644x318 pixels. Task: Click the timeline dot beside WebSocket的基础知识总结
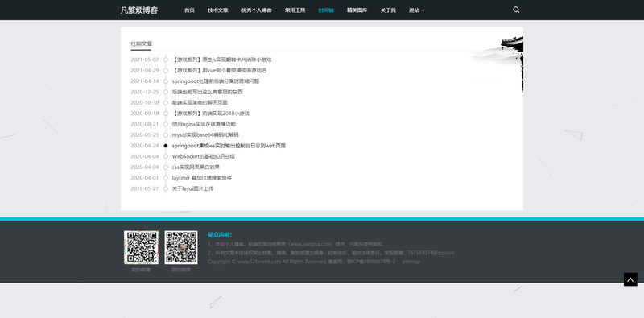coord(166,156)
